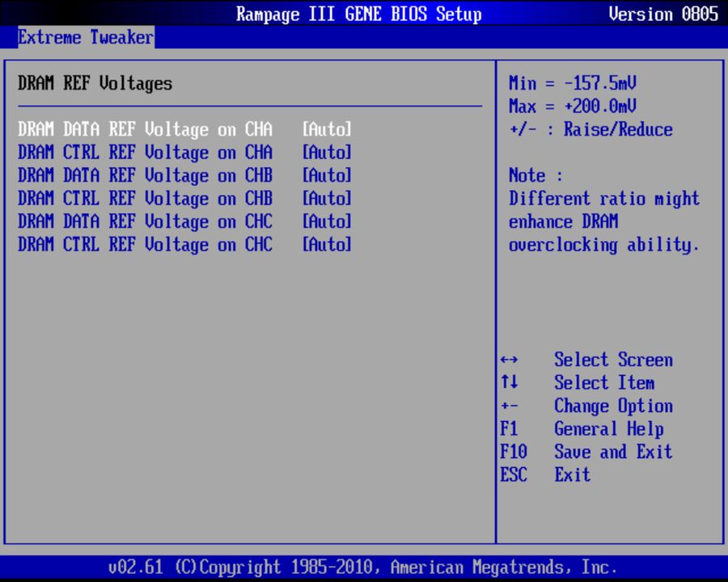This screenshot has width=728, height=582.
Task: Select DRAM DATA REF Voltage on CHB row
Action: pyautogui.click(x=184, y=176)
